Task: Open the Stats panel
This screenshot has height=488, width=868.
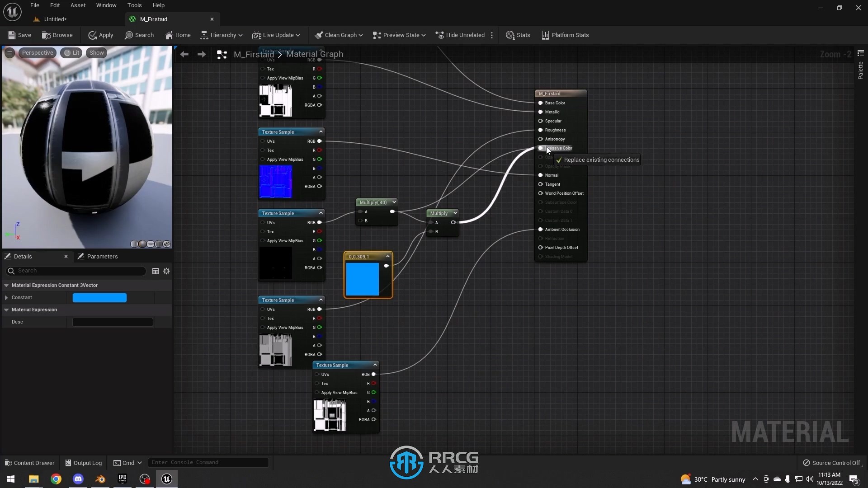Action: pyautogui.click(x=518, y=35)
